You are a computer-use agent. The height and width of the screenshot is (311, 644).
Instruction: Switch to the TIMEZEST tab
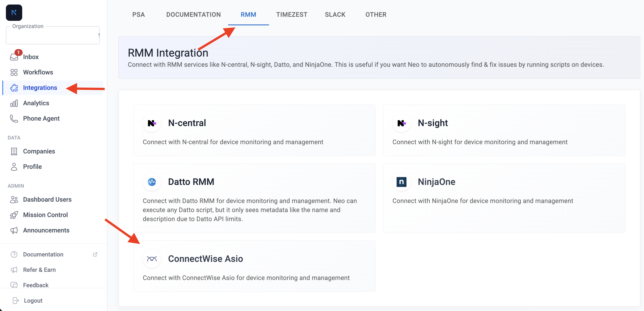point(292,14)
